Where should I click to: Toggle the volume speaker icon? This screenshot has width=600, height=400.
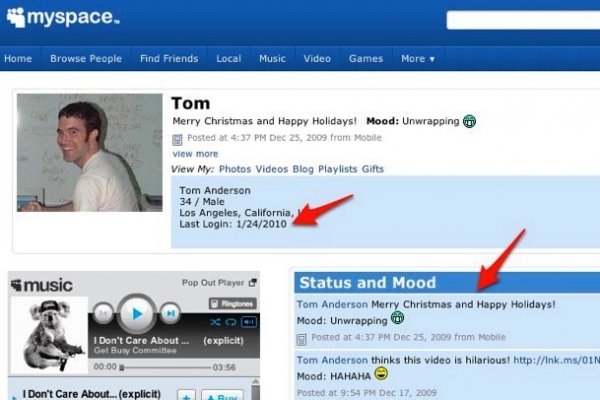tap(249, 322)
